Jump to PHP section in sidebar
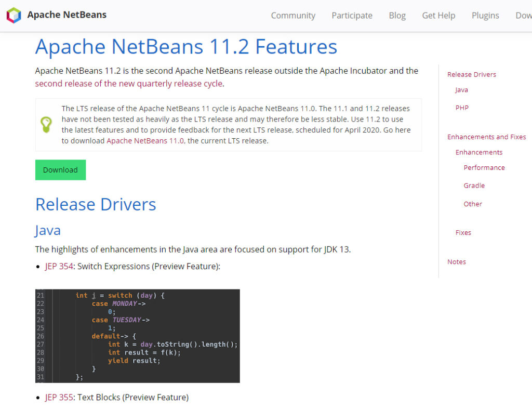 point(462,108)
